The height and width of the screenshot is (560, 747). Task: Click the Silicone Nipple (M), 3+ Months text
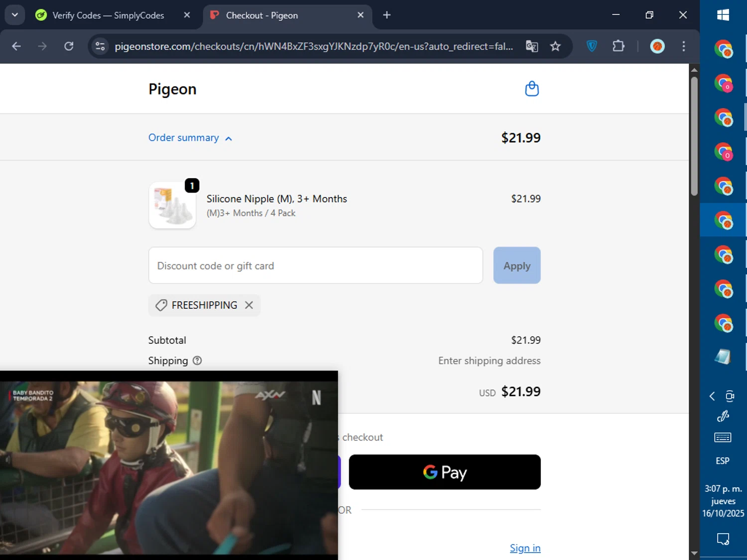277,199
